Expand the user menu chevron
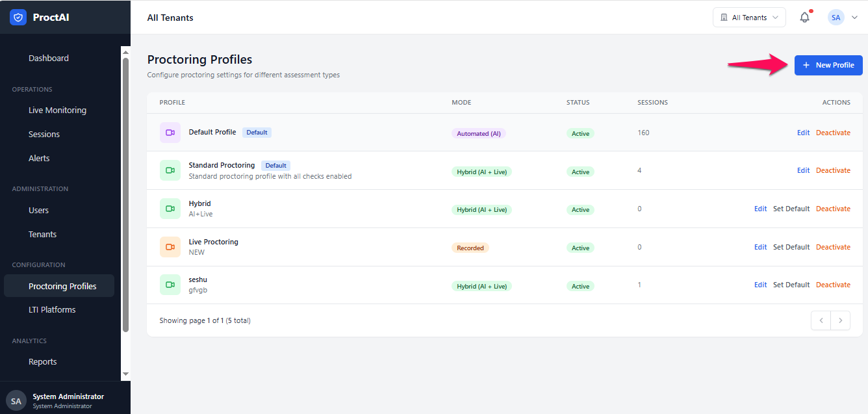The image size is (868, 414). pos(854,18)
